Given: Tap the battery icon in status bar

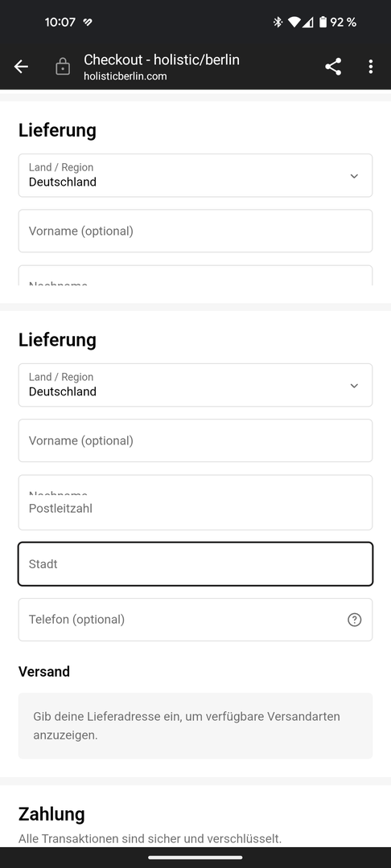Looking at the screenshot, I should click(323, 23).
